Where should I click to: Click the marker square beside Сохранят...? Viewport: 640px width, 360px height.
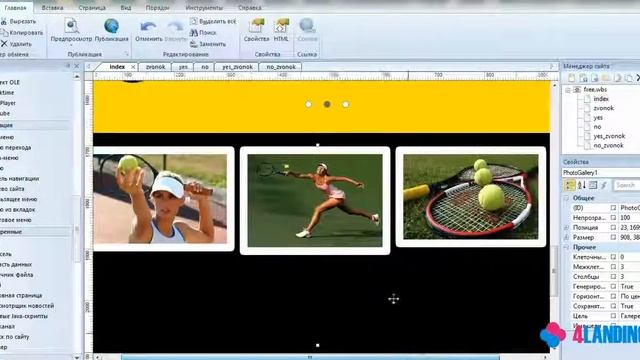pyautogui.click(x=613, y=306)
